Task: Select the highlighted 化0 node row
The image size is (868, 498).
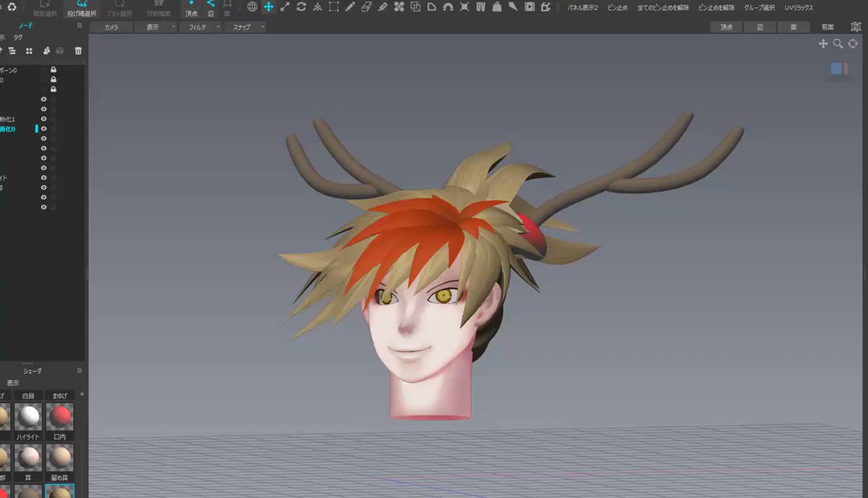Action: 42,129
